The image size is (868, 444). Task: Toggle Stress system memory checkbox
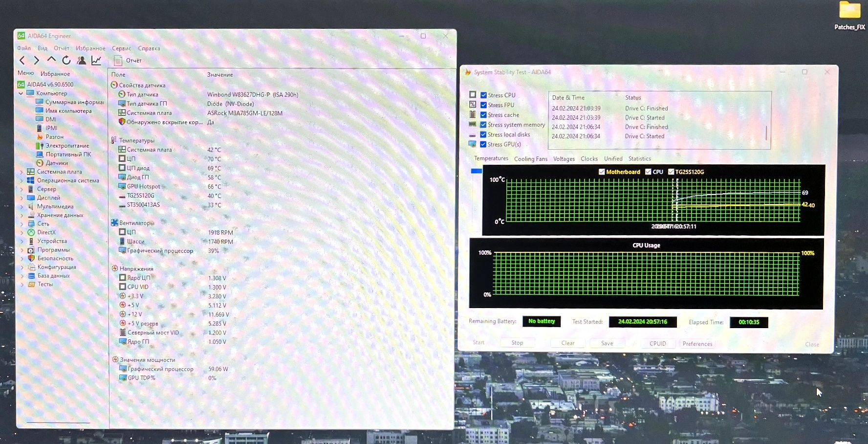(x=483, y=125)
